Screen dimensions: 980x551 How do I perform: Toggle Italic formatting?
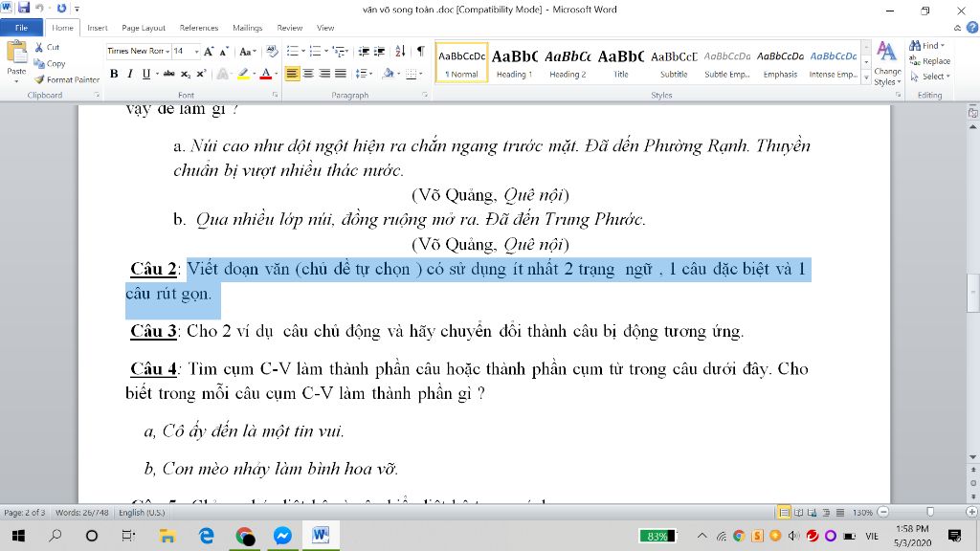[x=129, y=74]
